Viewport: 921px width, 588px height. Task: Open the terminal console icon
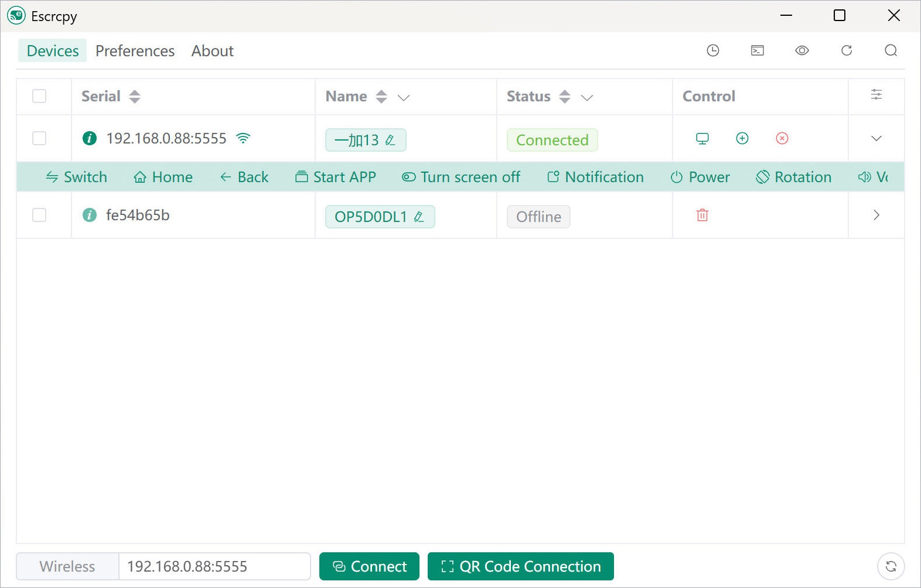pos(758,50)
